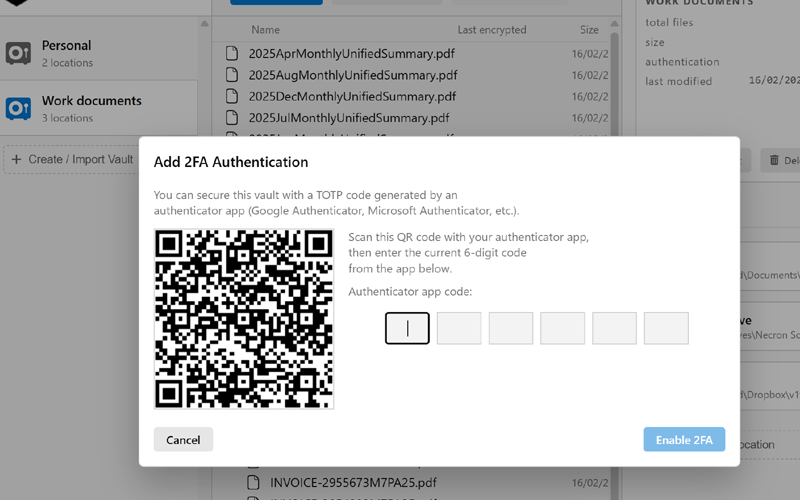Image resolution: width=800 pixels, height=500 pixels.
Task: Click file icon of 2025AugMonthlyUnifiedSummary.pdf
Action: point(232,74)
